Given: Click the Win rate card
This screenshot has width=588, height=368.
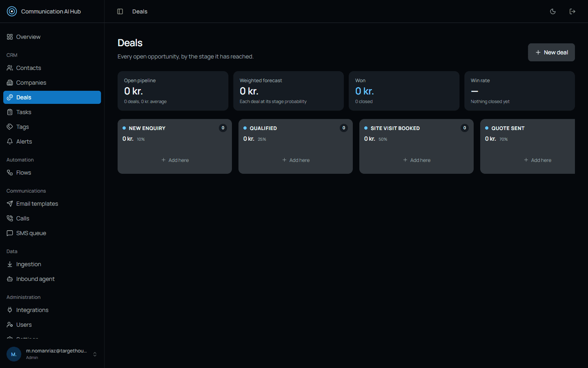Looking at the screenshot, I should [x=519, y=91].
